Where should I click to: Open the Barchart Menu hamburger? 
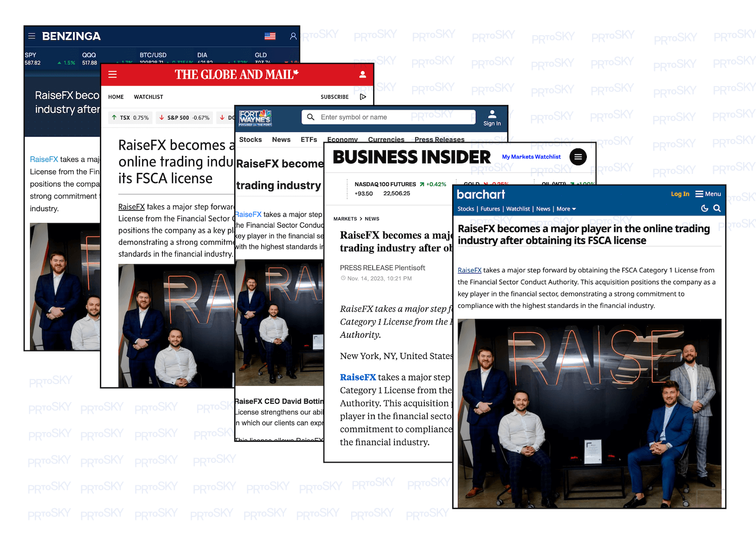tap(708, 194)
